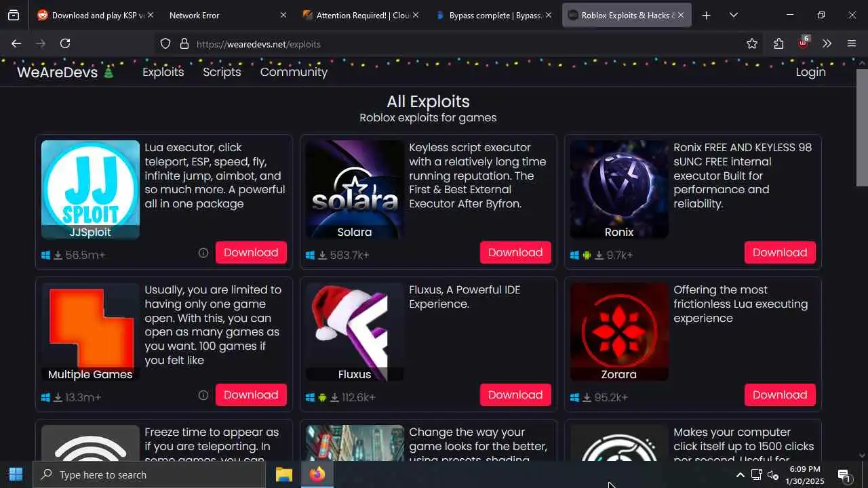Click the Windows platform icon on Zorara card

(x=574, y=398)
